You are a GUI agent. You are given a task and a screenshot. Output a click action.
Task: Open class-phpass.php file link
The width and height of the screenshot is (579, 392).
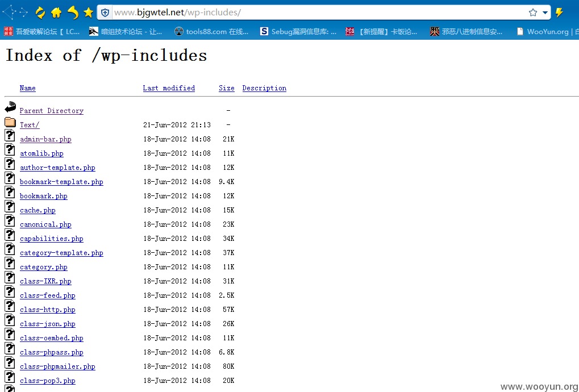point(52,352)
